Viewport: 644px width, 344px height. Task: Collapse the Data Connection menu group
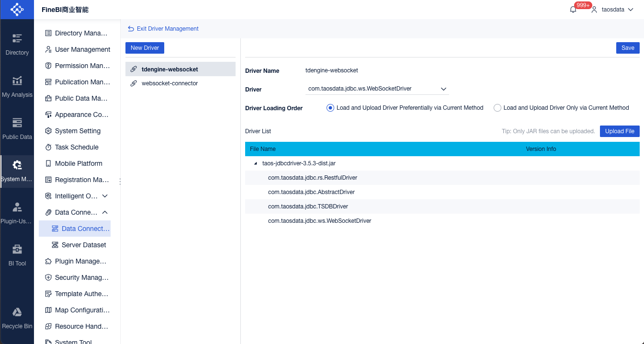[105, 212]
